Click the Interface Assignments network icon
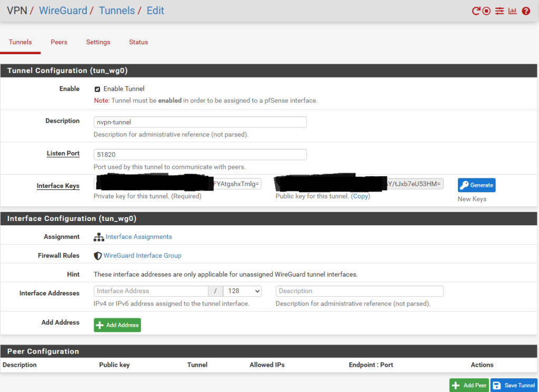 click(98, 237)
